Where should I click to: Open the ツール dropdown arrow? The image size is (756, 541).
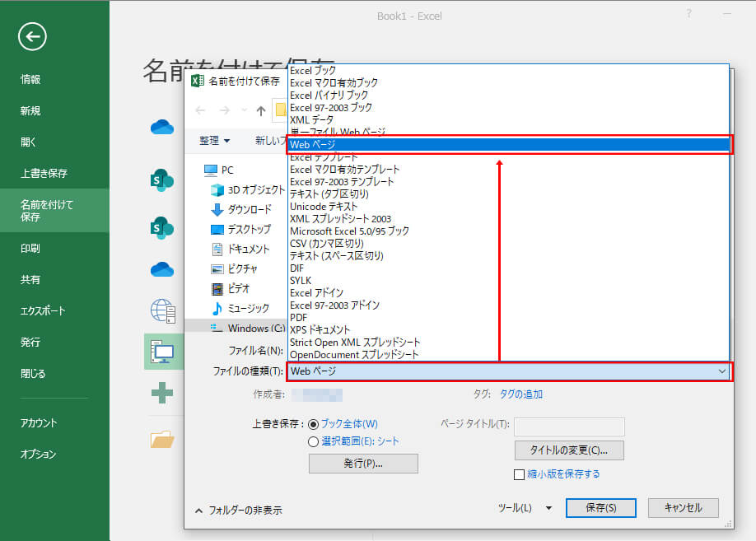[548, 508]
